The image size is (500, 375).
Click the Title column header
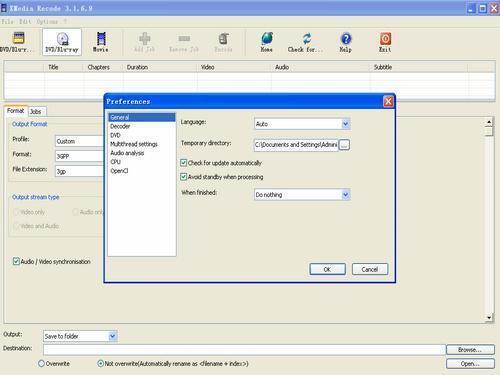[63, 67]
